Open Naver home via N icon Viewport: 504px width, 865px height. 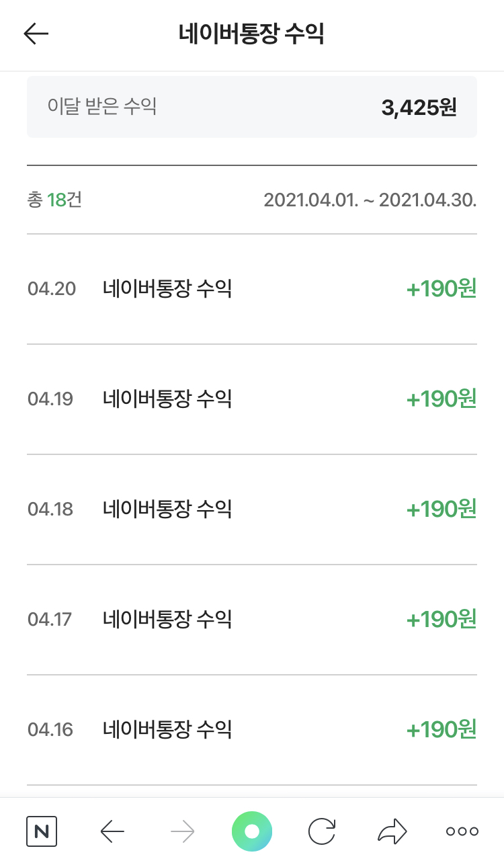click(42, 831)
